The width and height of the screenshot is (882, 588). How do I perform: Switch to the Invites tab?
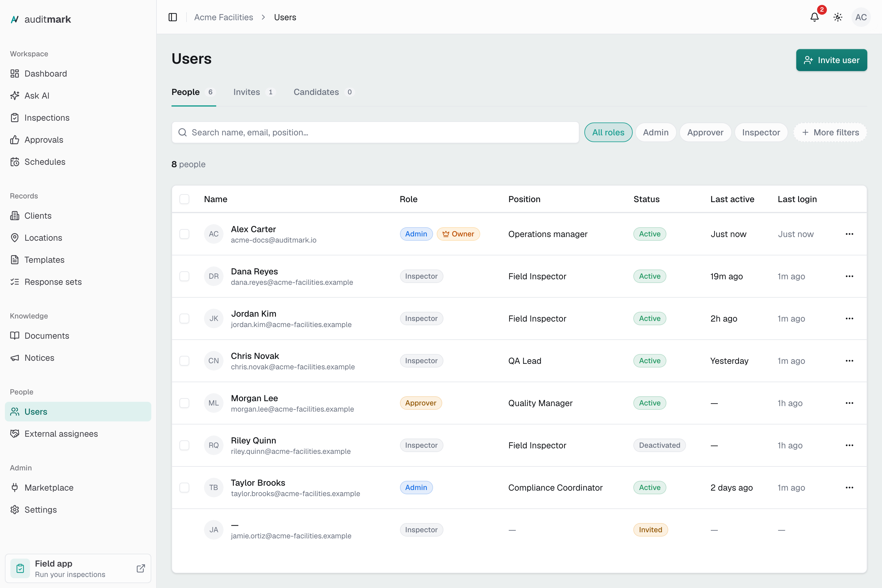254,92
